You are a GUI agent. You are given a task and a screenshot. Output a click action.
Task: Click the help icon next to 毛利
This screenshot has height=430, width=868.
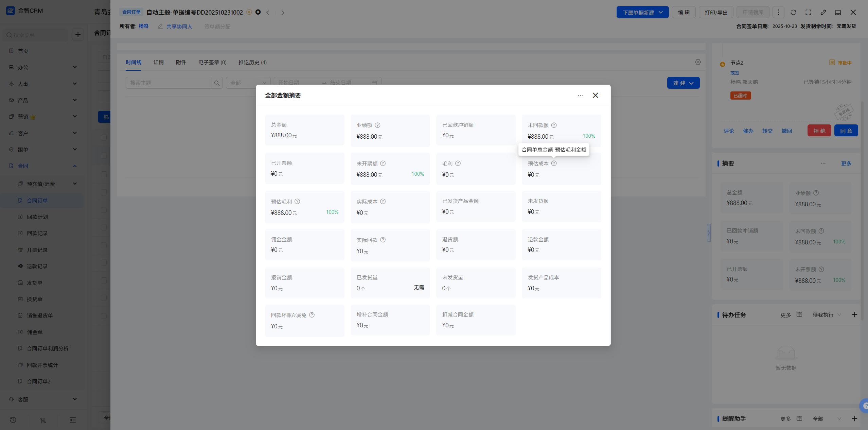[x=458, y=164]
